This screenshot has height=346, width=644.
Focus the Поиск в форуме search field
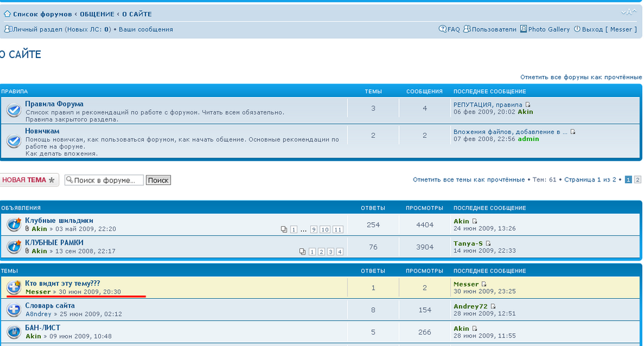[x=104, y=181]
